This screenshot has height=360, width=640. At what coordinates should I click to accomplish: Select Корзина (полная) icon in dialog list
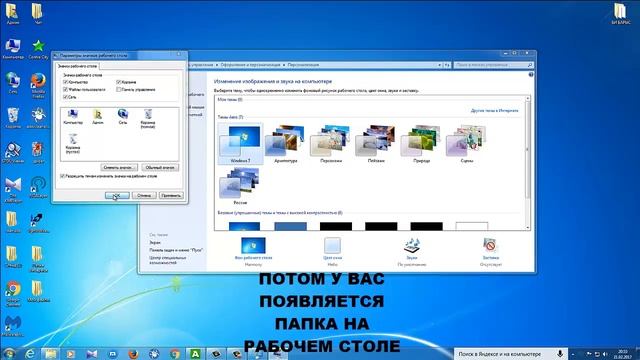pyautogui.click(x=148, y=119)
